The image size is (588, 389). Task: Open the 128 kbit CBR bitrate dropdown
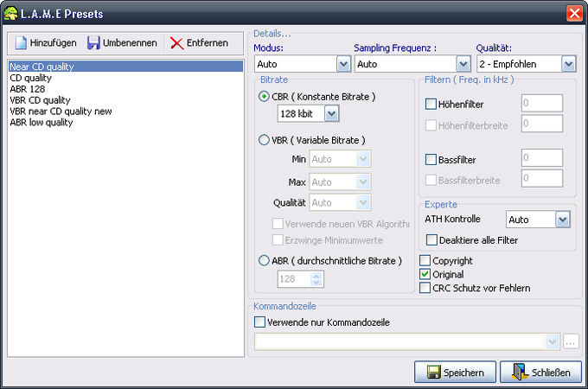point(331,113)
